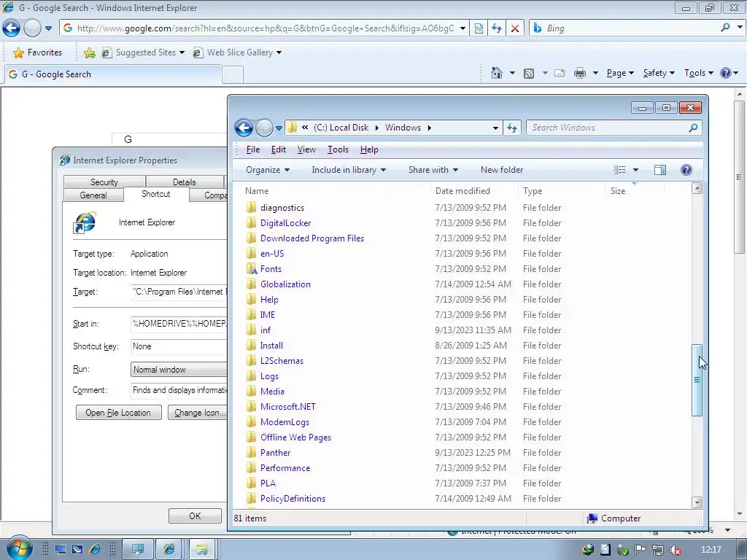Open the View menu in Explorer
Viewport: 747px width, 560px height.
(306, 149)
